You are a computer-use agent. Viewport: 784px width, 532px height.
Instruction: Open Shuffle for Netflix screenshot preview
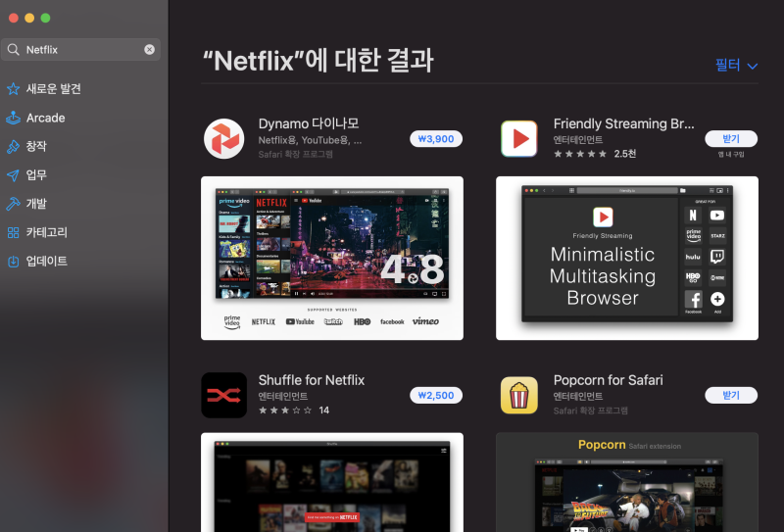(x=332, y=482)
